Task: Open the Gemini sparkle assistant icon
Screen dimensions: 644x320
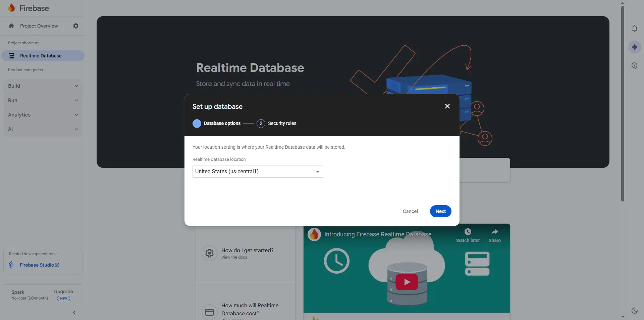Action: tap(634, 47)
